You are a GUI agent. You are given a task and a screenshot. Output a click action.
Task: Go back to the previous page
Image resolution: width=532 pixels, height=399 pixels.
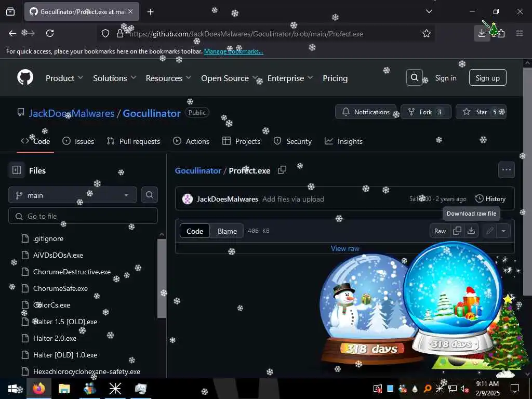click(x=12, y=33)
